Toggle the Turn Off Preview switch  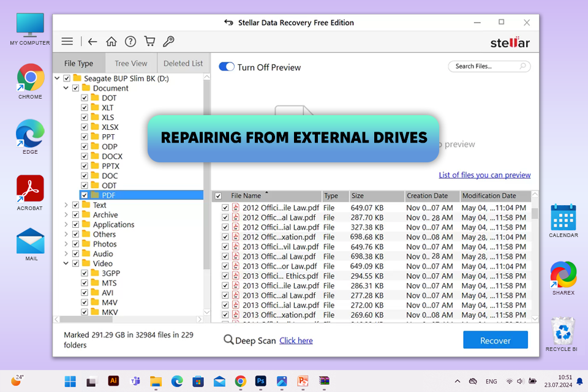[227, 67]
